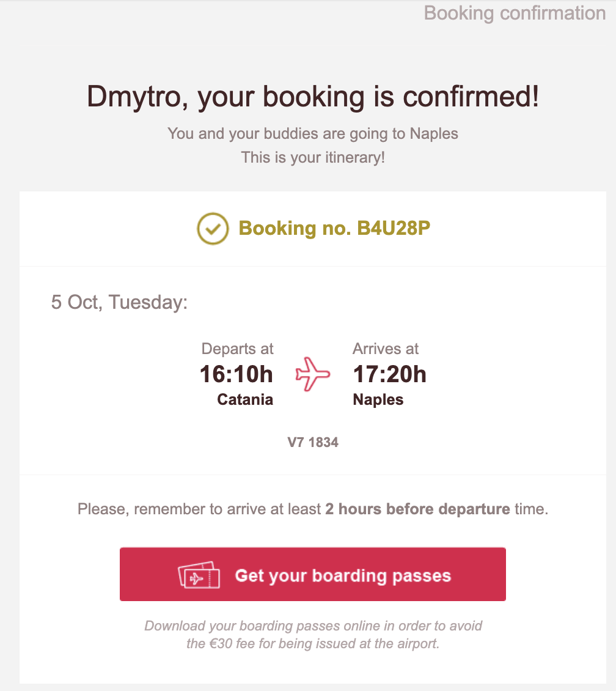Click the 16:10h departure time
Screen dimensions: 616x691
pos(237,374)
